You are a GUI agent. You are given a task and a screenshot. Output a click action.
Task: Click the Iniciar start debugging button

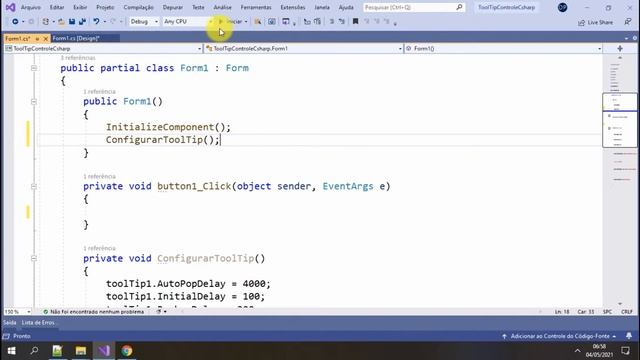tap(231, 22)
